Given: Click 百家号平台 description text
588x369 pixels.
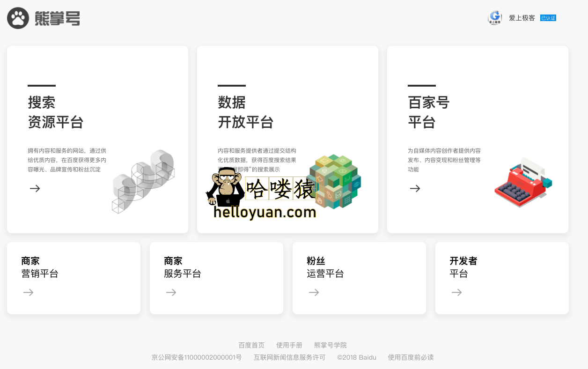Looking at the screenshot, I should (x=444, y=160).
